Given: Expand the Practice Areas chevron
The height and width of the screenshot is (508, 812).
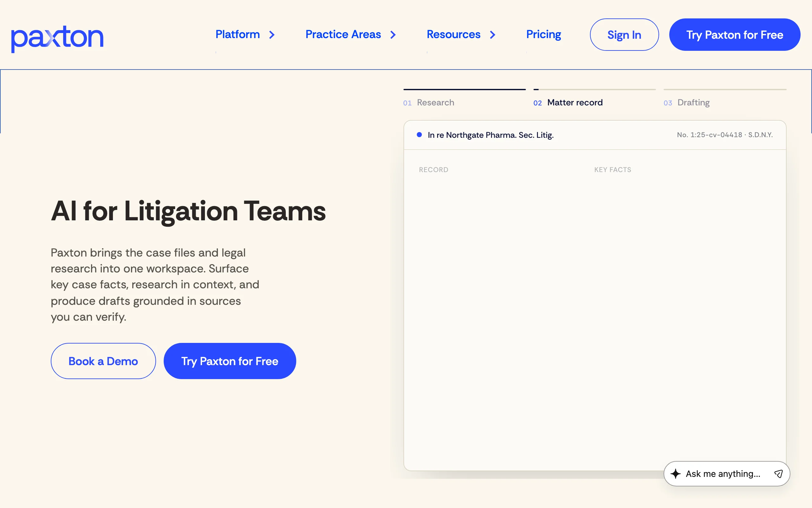Looking at the screenshot, I should coord(393,35).
